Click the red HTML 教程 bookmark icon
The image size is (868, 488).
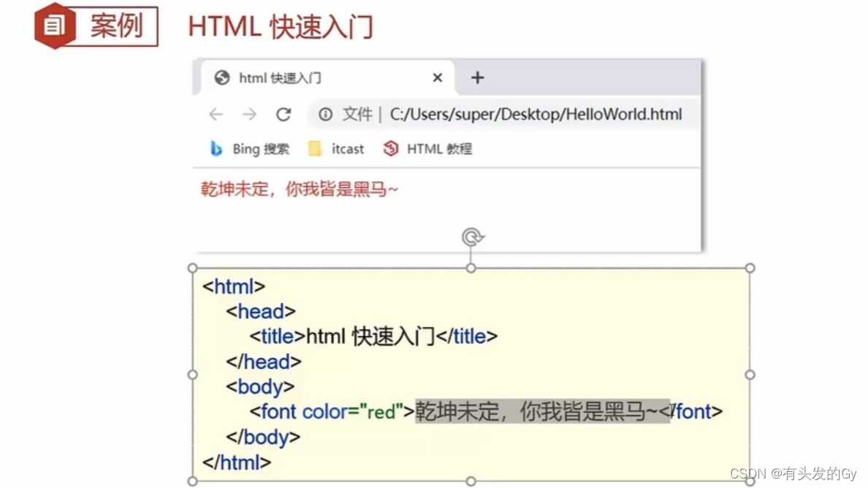click(x=391, y=148)
